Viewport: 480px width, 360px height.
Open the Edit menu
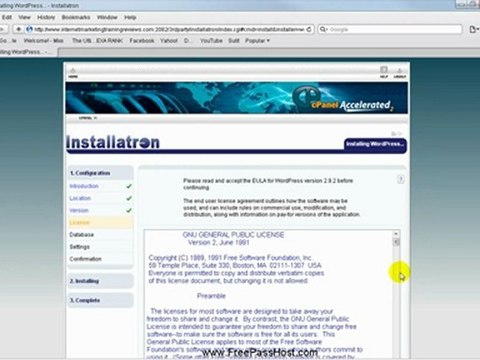click(7, 17)
